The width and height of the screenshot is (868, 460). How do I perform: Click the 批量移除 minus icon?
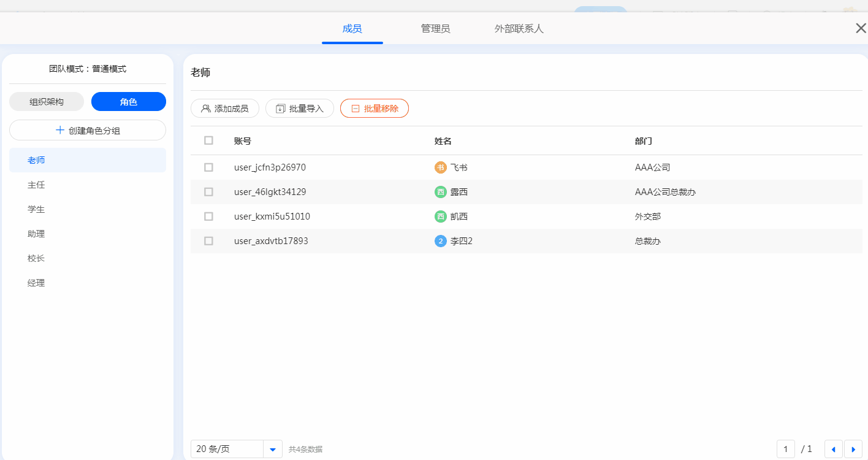356,109
